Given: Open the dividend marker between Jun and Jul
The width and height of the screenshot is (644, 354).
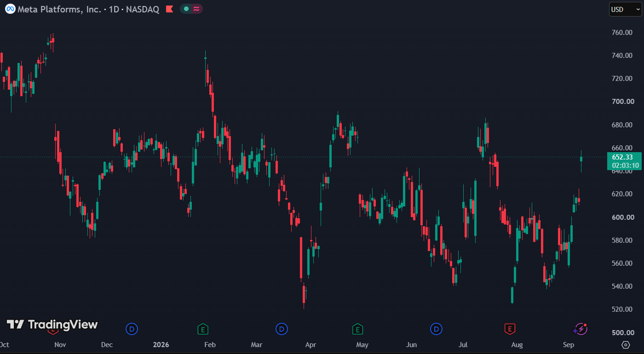Looking at the screenshot, I should 436,329.
